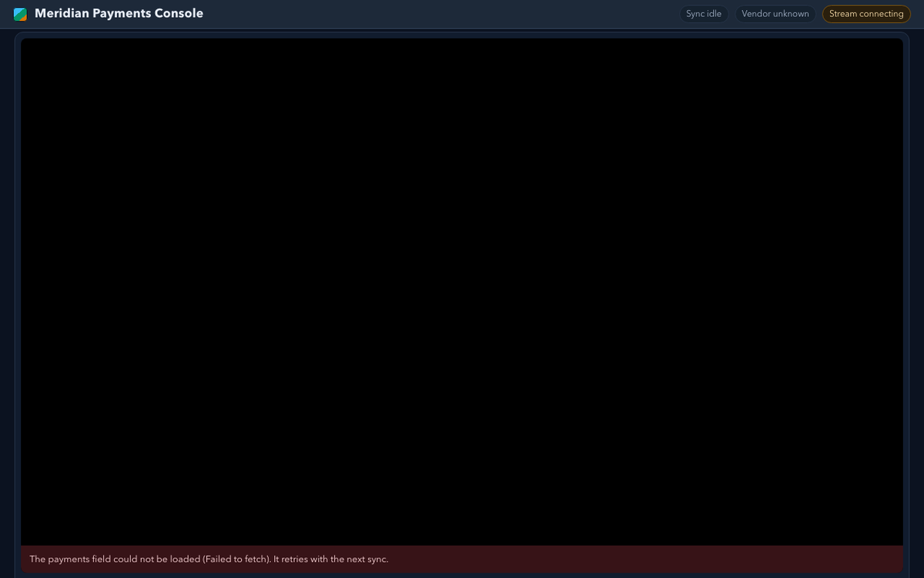Toggle the Vendor unknown chip
The image size is (924, 578).
(x=775, y=14)
